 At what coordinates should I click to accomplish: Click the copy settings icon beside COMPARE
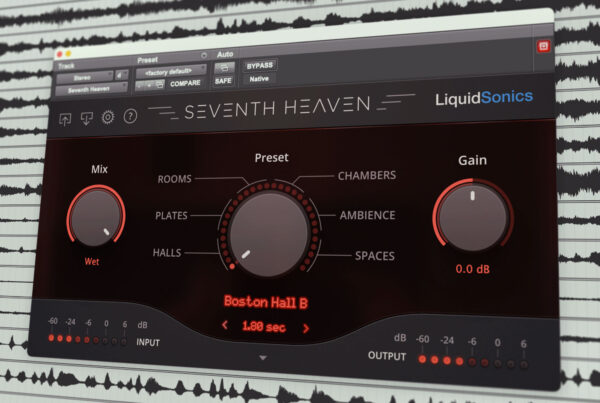pyautogui.click(x=160, y=84)
